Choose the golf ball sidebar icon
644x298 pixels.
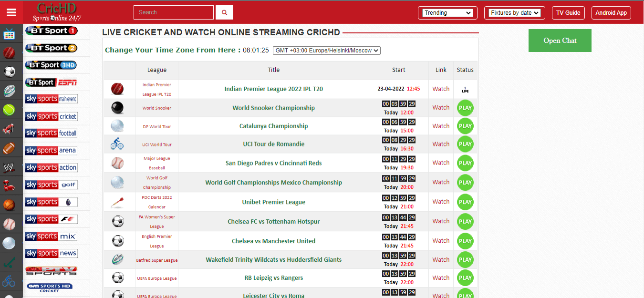(9, 243)
